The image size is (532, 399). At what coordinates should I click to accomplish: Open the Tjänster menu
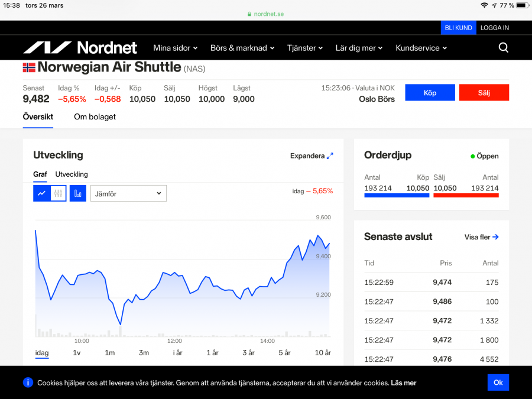pos(305,48)
